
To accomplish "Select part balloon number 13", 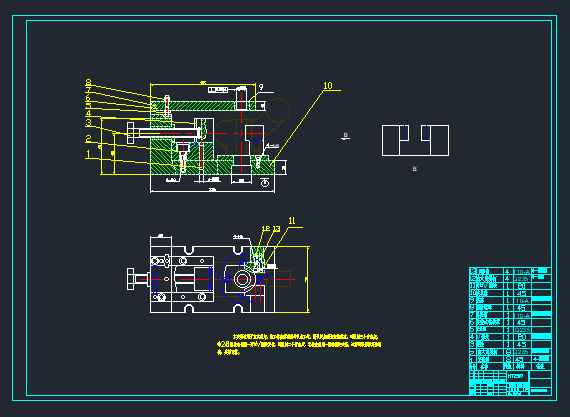I will pos(276,229).
